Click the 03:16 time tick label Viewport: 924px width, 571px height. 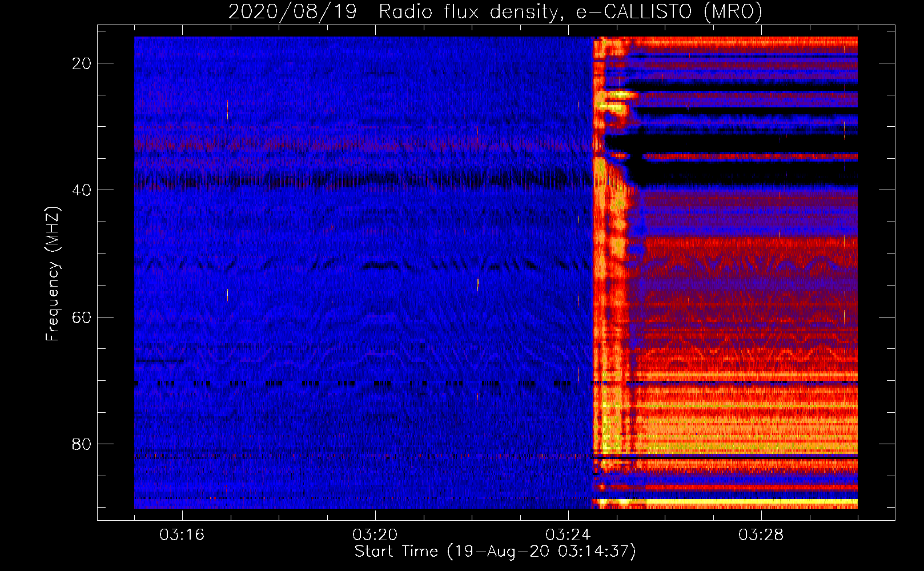click(x=182, y=535)
